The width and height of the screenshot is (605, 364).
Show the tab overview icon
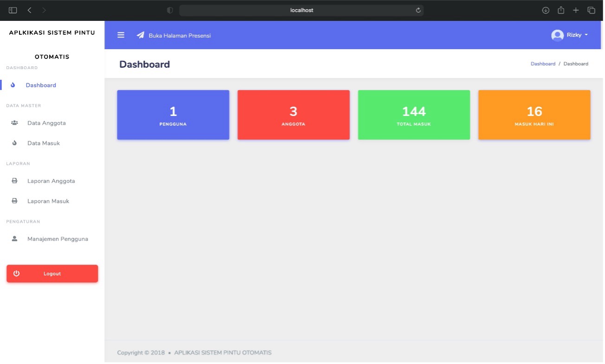(591, 10)
